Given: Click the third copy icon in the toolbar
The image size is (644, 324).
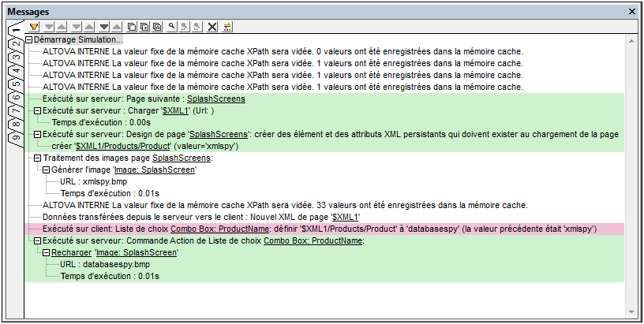Looking at the screenshot, I should [158, 26].
